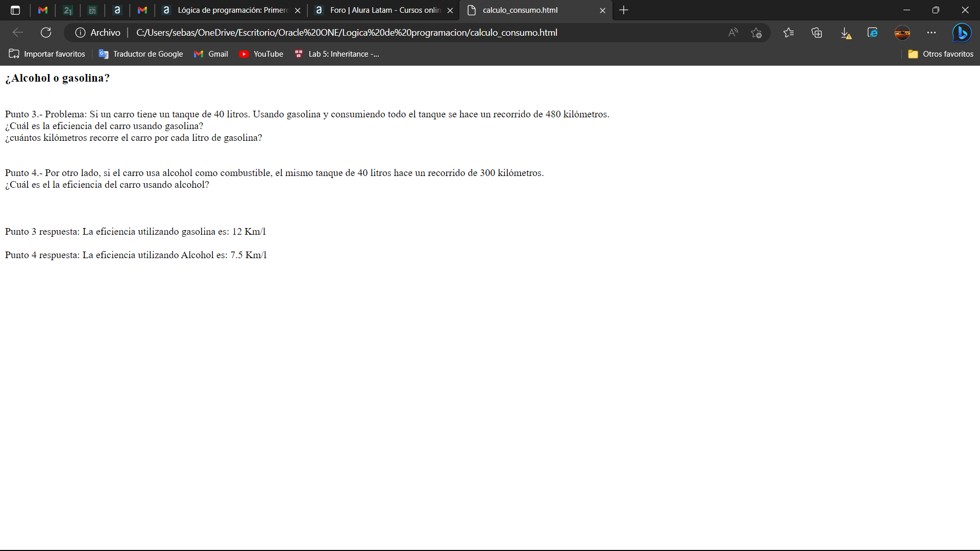Screen dimensions: 980x551
Task: Switch to Lógica de programación tab
Action: click(232, 10)
